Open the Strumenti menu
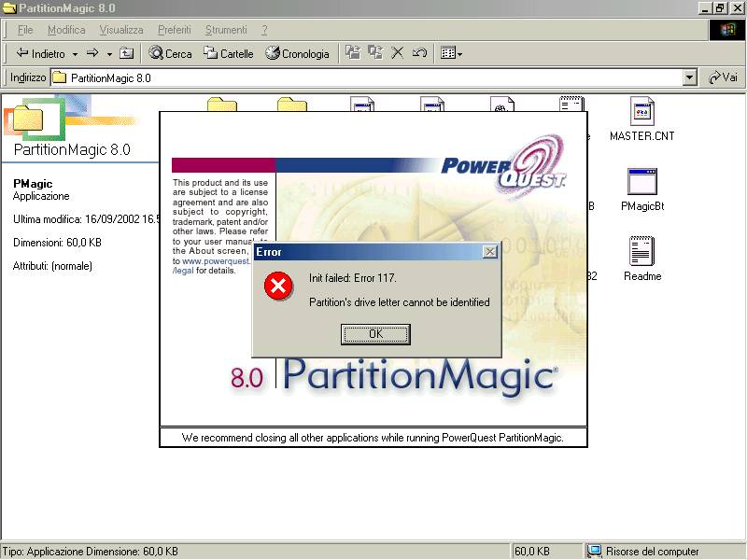This screenshot has width=747, height=560. click(x=226, y=30)
